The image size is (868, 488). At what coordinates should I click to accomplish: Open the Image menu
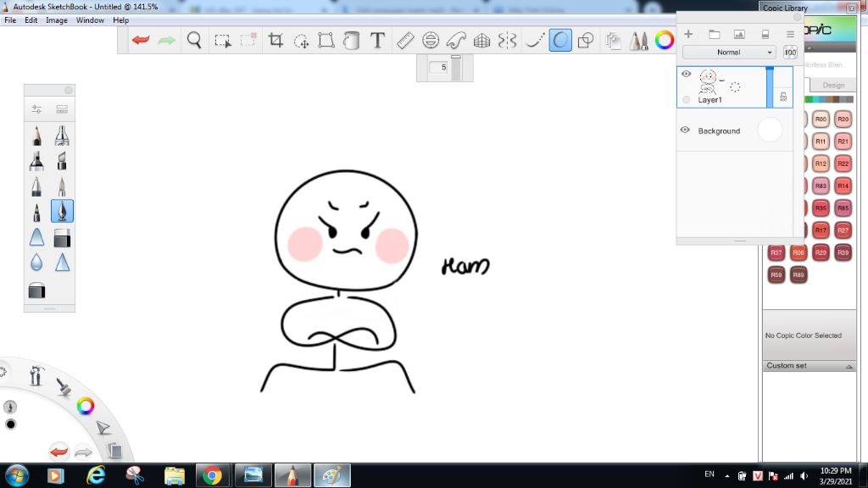tap(57, 20)
